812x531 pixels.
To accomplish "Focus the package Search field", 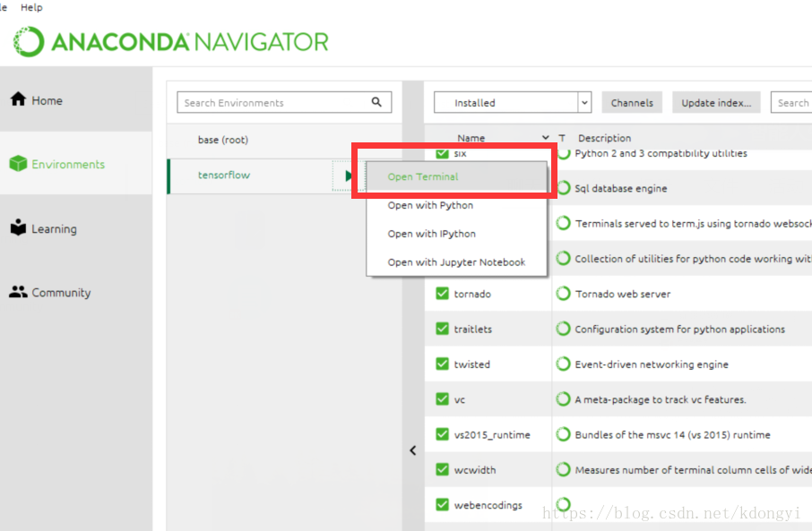I will coord(791,102).
